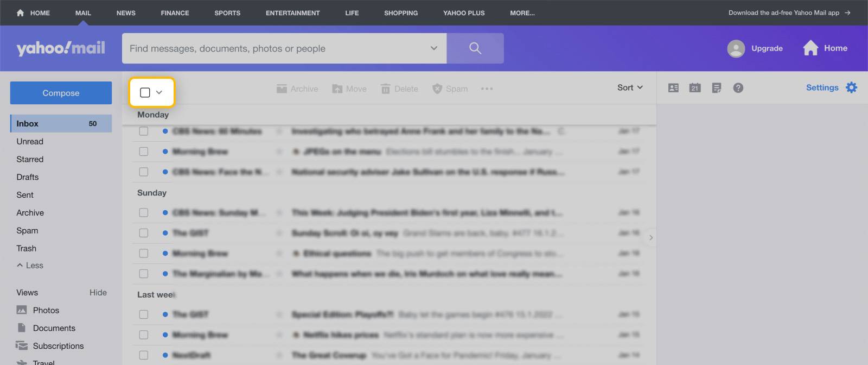Check the Monday Morning Brew email

coord(144,152)
